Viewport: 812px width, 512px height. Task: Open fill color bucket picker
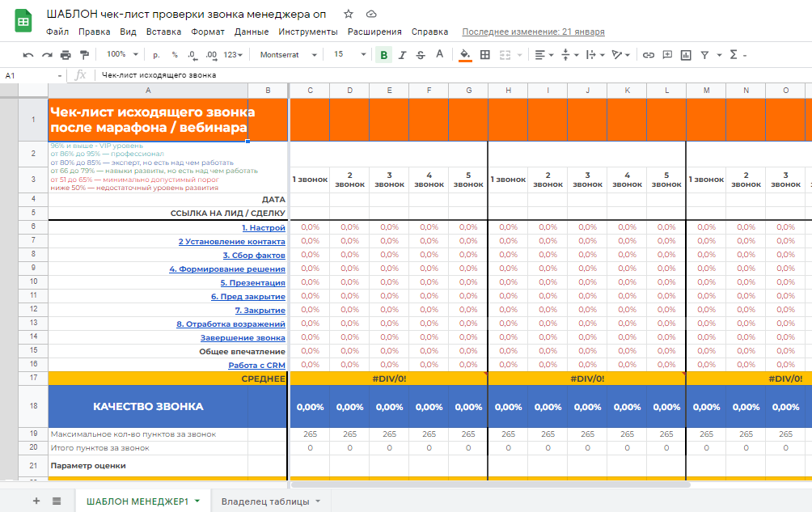(465, 55)
